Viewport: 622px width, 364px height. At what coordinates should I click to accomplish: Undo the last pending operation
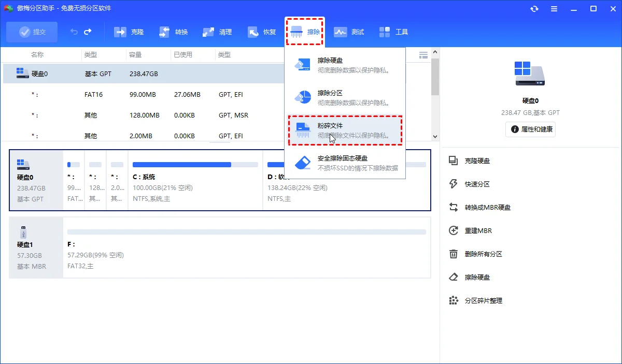(74, 32)
